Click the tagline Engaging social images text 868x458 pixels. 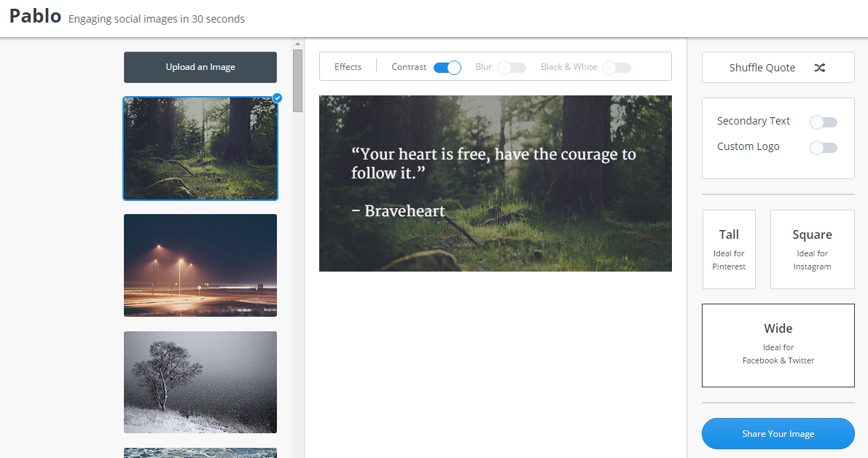157,19
